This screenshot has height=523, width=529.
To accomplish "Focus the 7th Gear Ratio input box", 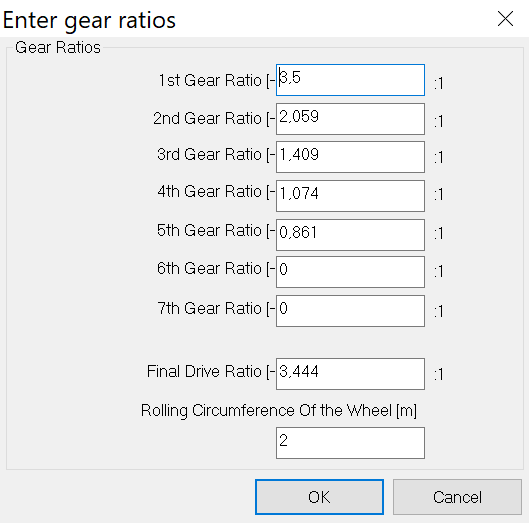I will [350, 311].
